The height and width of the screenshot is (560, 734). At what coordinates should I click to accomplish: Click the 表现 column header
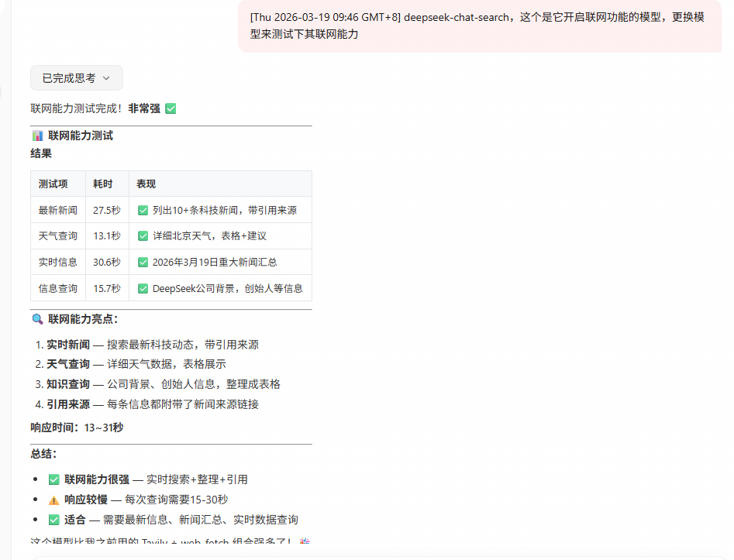(146, 184)
